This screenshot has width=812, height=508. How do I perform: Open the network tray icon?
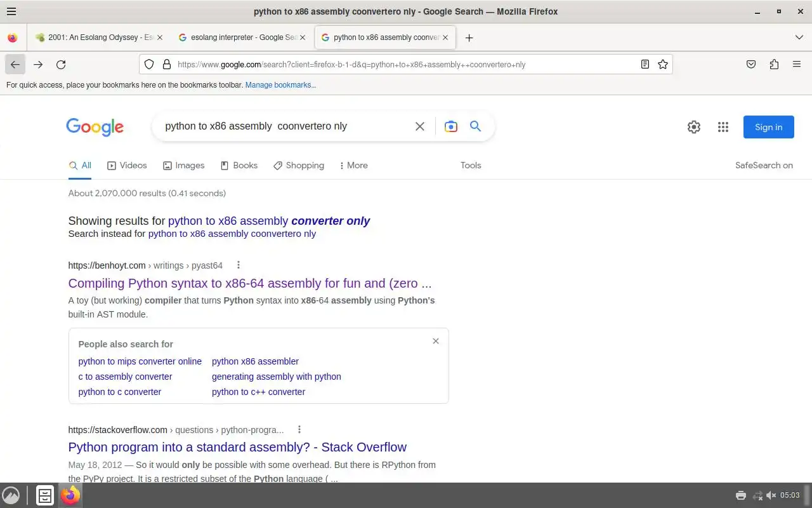(757, 495)
